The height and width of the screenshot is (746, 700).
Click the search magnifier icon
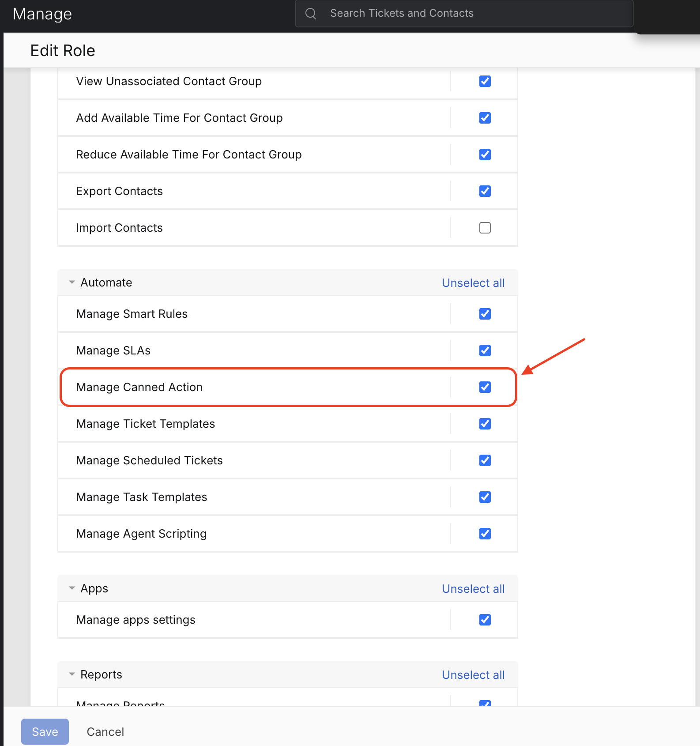point(311,14)
